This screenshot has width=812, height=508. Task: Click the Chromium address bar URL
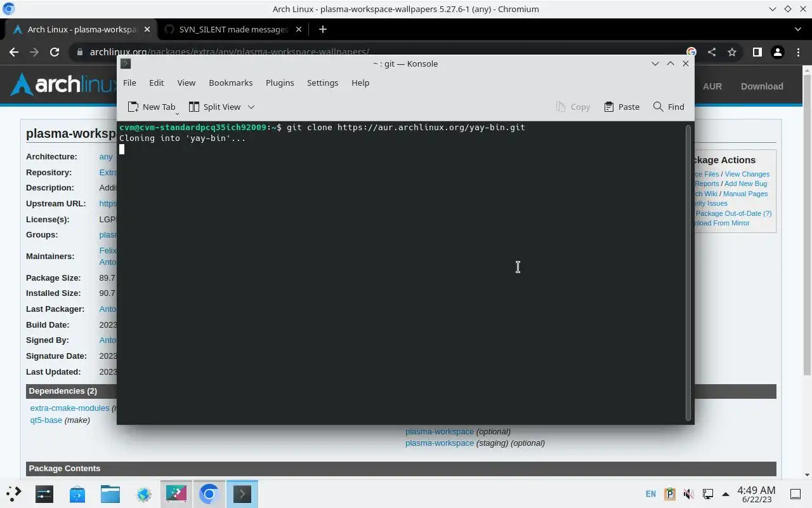tap(229, 52)
